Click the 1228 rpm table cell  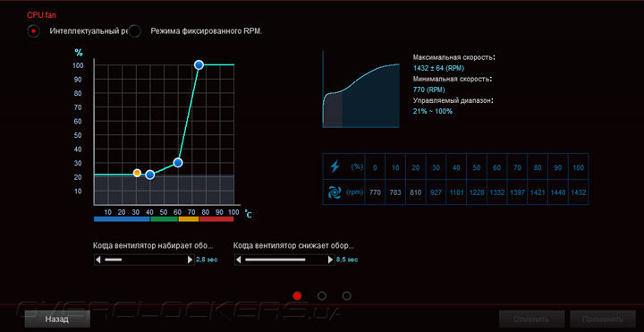click(x=477, y=192)
